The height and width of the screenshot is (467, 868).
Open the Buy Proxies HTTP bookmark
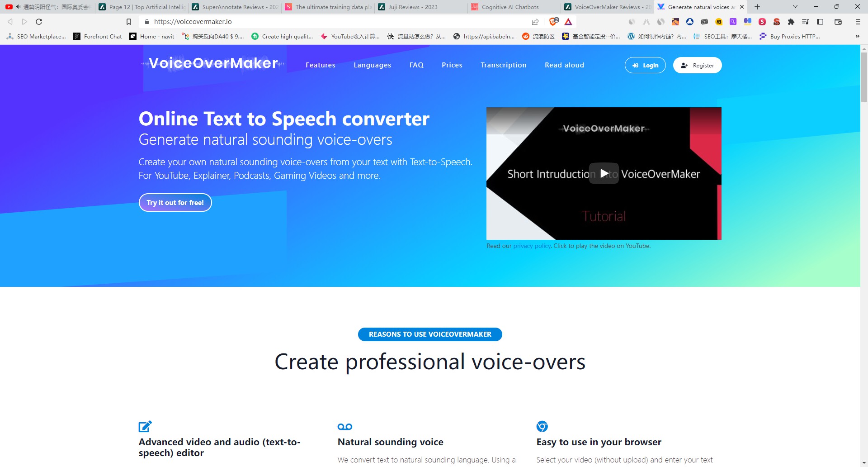(x=790, y=36)
